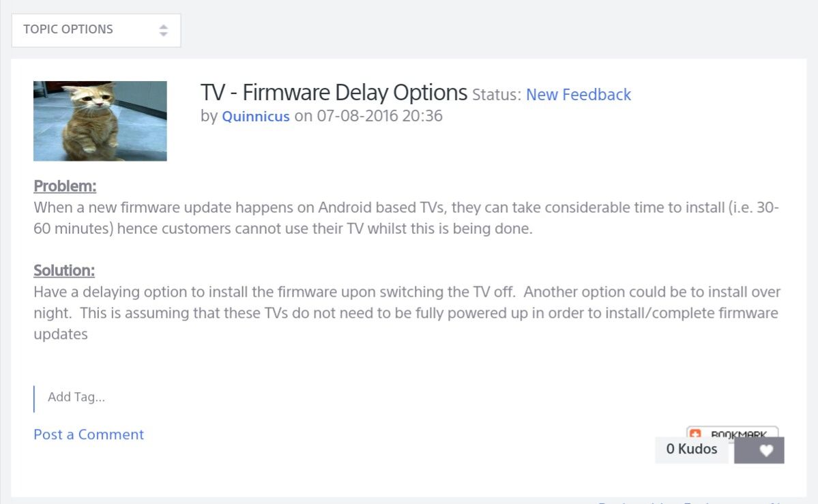Open the New Feedback status link

pos(579,95)
